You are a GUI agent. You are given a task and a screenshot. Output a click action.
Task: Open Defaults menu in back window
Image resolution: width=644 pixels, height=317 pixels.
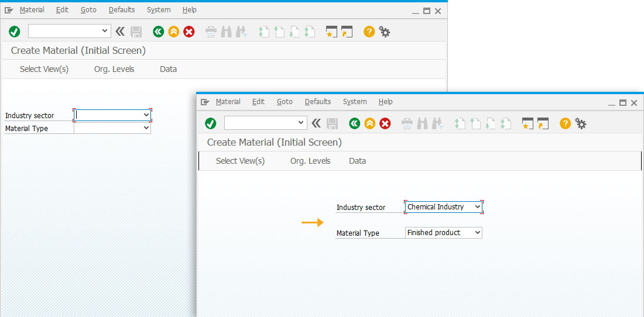point(122,10)
